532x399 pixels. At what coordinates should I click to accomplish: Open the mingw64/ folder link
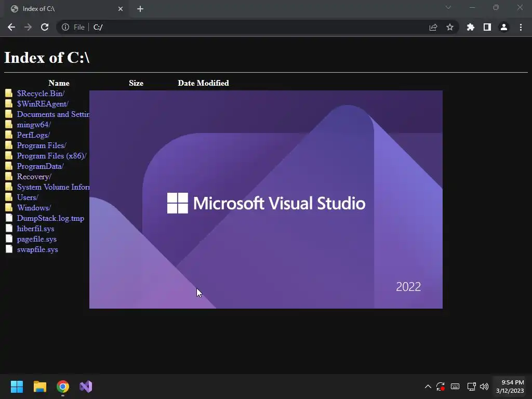34,125
